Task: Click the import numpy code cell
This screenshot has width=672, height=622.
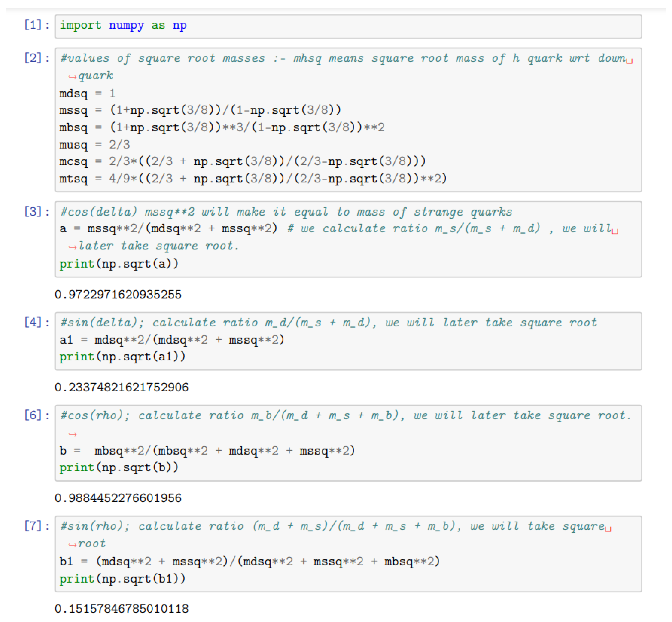Action: point(348,26)
